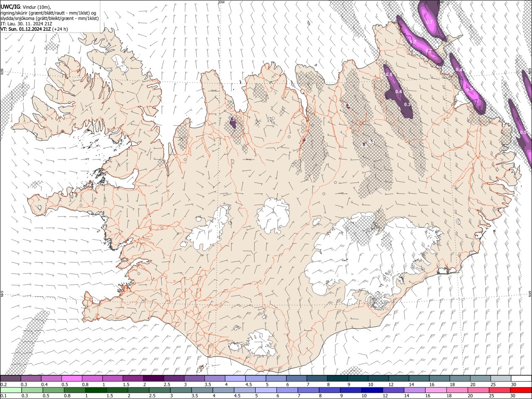Click the 'rigning/skúrir (grænt/blátt/rautt' header line
The height and width of the screenshot is (399, 532).
point(49,12)
